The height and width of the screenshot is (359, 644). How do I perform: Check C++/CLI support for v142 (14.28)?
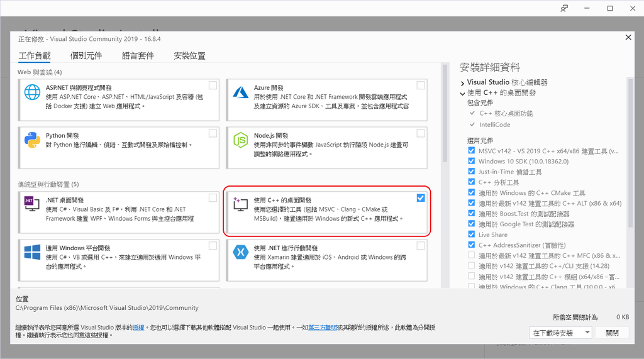tap(472, 265)
